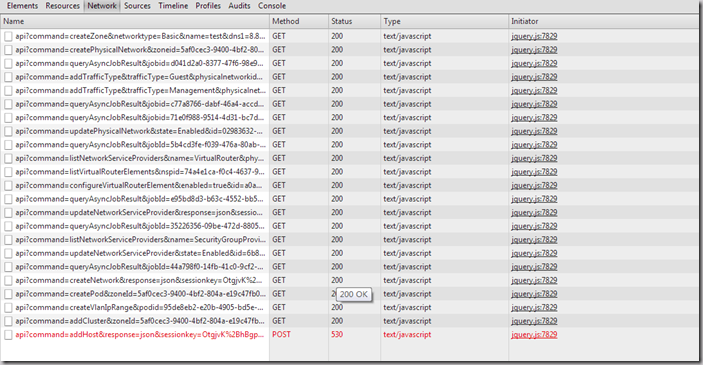Click the file icon of queryAsyncJobResult jobId=44a798f0
703x365 pixels.
coord(8,267)
